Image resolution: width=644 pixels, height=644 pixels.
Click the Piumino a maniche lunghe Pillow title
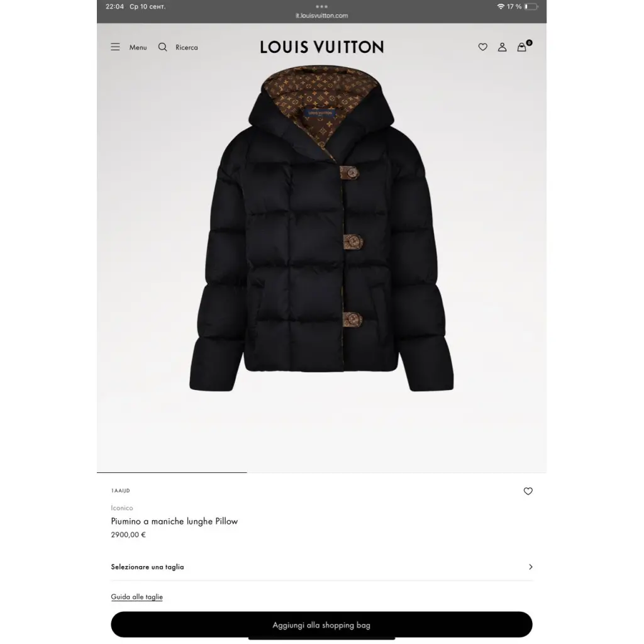tap(174, 521)
